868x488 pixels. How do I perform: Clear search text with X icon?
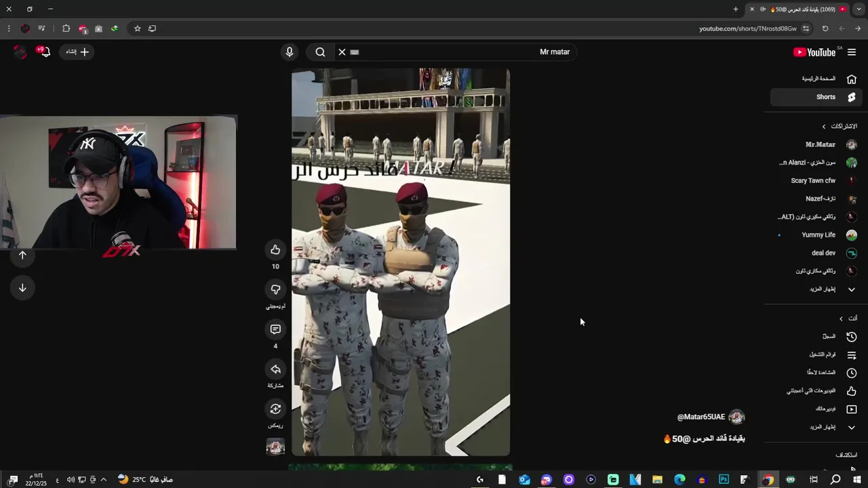pyautogui.click(x=342, y=52)
